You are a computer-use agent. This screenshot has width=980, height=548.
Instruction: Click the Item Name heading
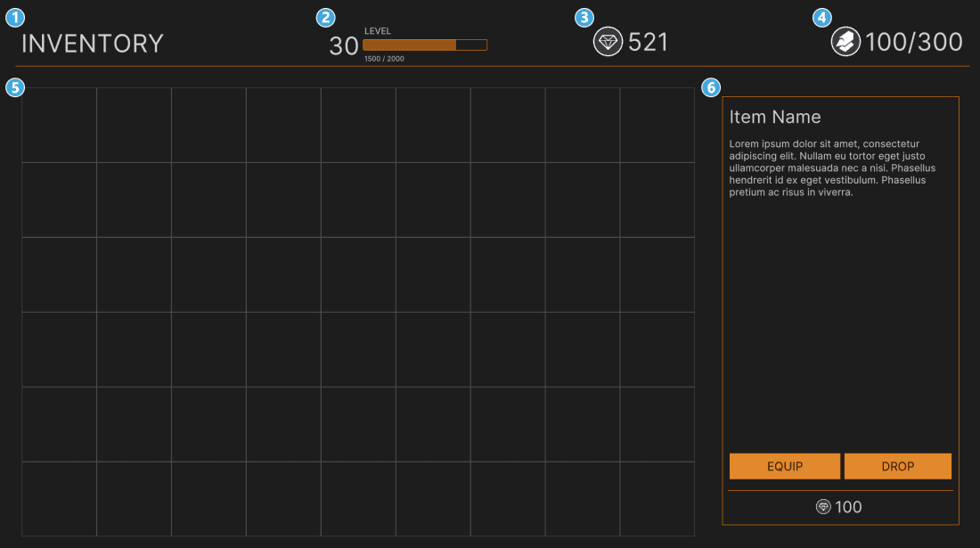pos(775,117)
